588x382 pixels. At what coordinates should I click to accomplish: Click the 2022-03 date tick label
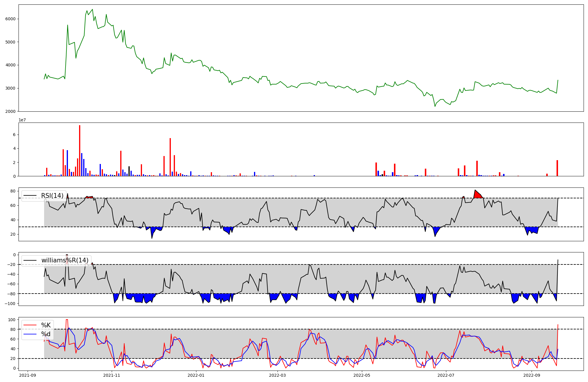pyautogui.click(x=277, y=375)
